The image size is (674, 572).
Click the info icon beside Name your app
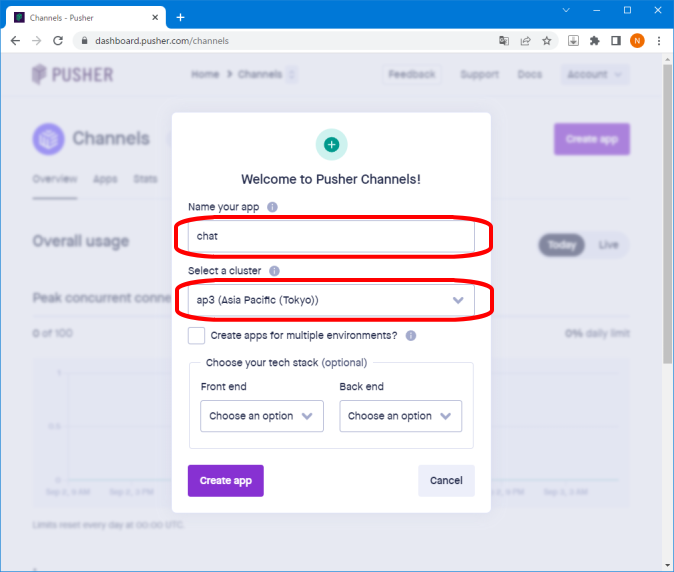tap(272, 207)
